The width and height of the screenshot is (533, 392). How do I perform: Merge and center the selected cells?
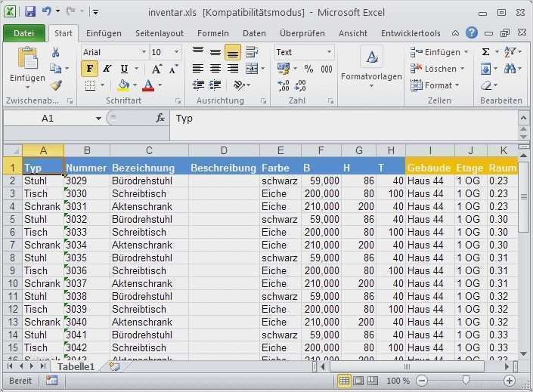(252, 69)
